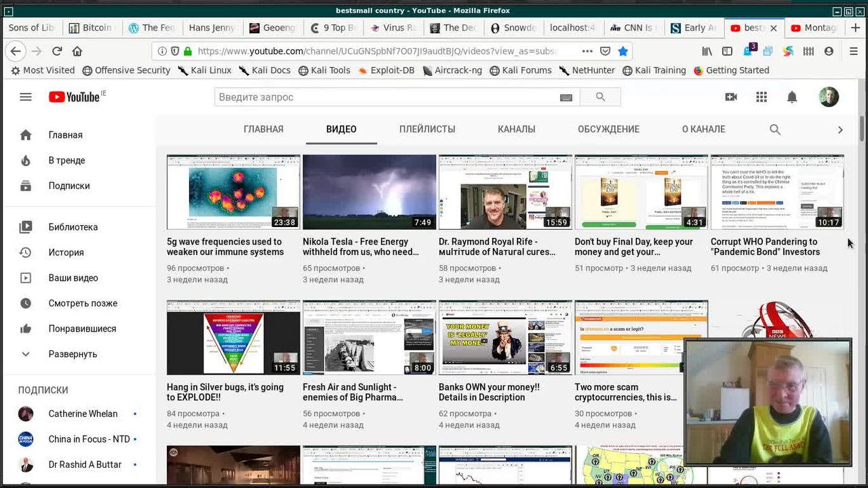Open the Nikola Tesla Free Energy thumbnail
The width and height of the screenshot is (868, 488).
click(x=369, y=192)
